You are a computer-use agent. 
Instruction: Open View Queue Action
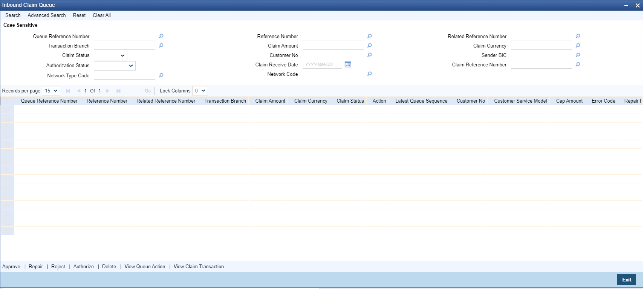[145, 267]
